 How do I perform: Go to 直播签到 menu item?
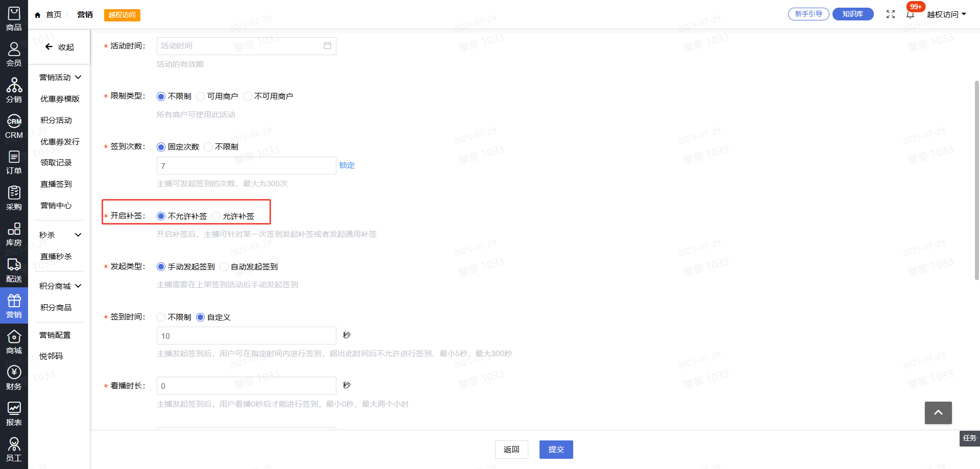pyautogui.click(x=56, y=184)
